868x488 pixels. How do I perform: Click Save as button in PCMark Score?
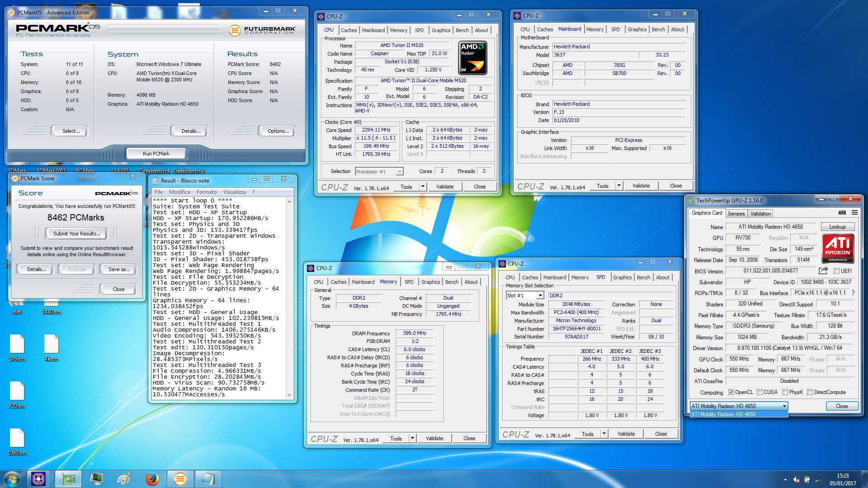[119, 269]
